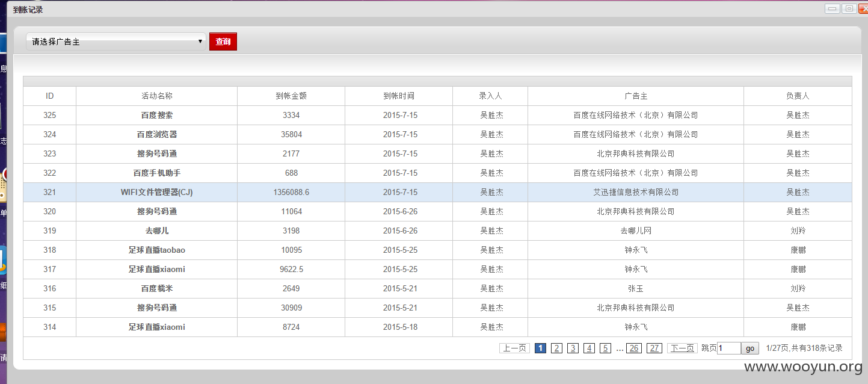
Task: Select the WIFI文件管理器(CJ) activity
Action: tap(157, 192)
